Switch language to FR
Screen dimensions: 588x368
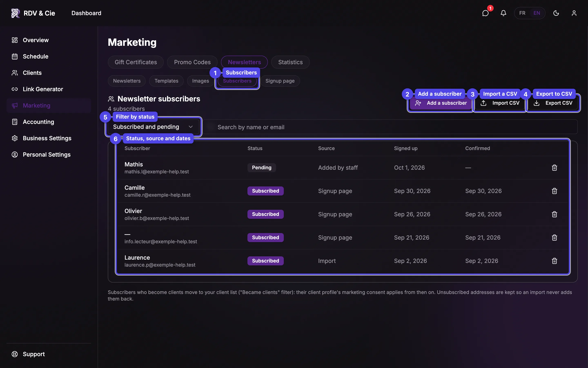coord(522,13)
